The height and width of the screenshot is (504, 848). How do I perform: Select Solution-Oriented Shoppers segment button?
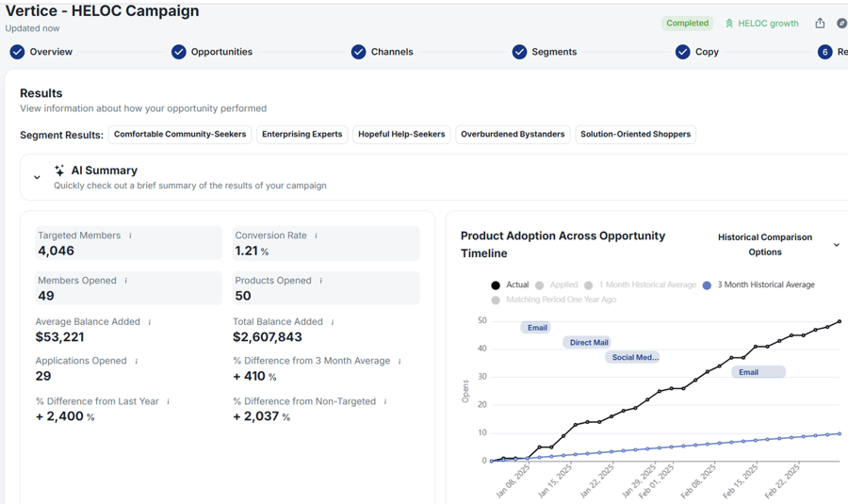pyautogui.click(x=635, y=135)
